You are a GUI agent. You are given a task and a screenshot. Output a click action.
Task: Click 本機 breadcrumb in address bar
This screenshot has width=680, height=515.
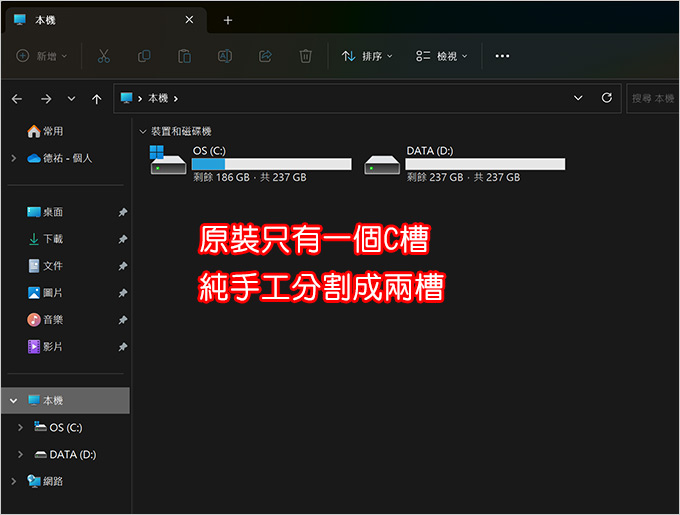click(x=158, y=98)
